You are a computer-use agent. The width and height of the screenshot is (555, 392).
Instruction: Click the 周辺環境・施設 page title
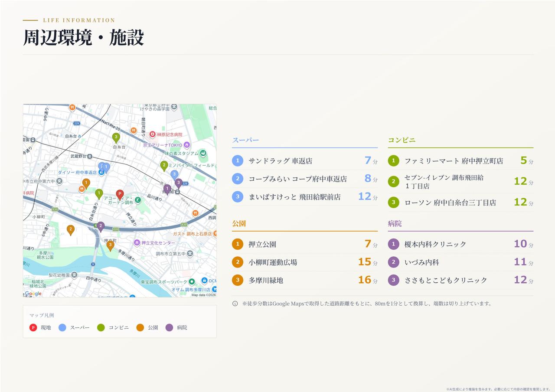(83, 38)
